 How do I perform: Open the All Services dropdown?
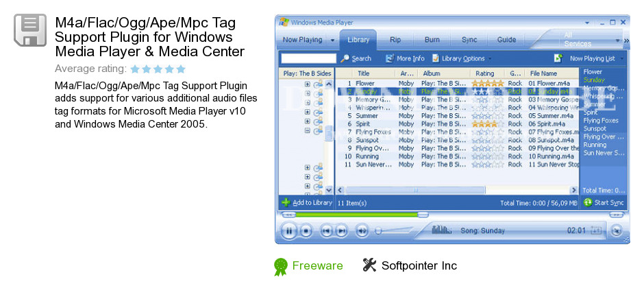pyautogui.click(x=618, y=40)
